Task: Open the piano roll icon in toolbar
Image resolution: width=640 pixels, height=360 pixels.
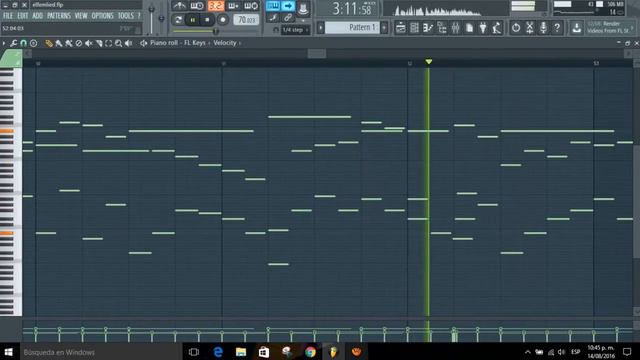Action: [428, 28]
